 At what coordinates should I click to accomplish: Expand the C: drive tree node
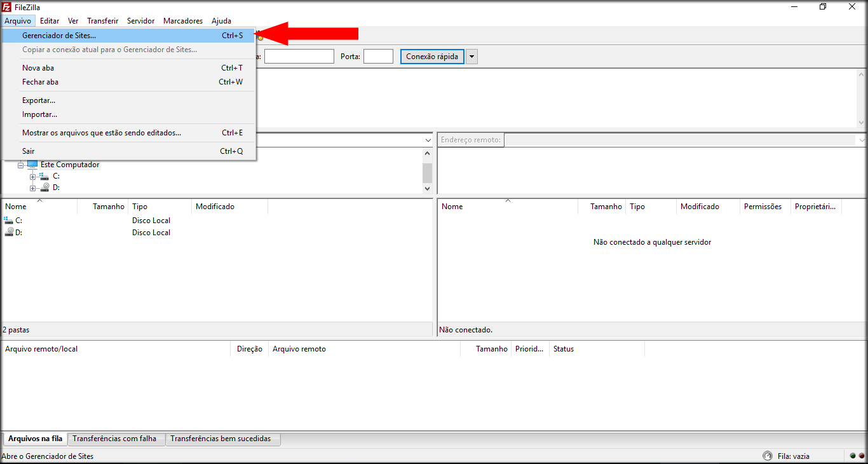coord(33,176)
